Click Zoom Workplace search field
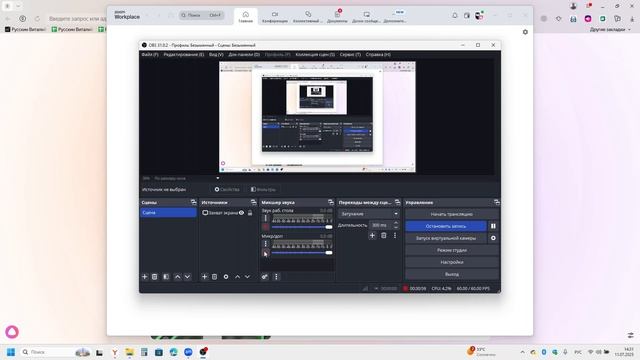 click(x=201, y=15)
